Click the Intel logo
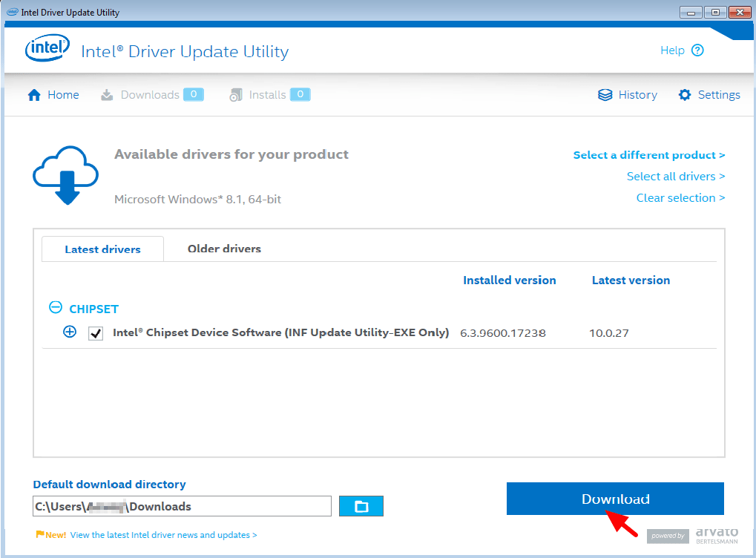756x558 pixels. point(47,47)
